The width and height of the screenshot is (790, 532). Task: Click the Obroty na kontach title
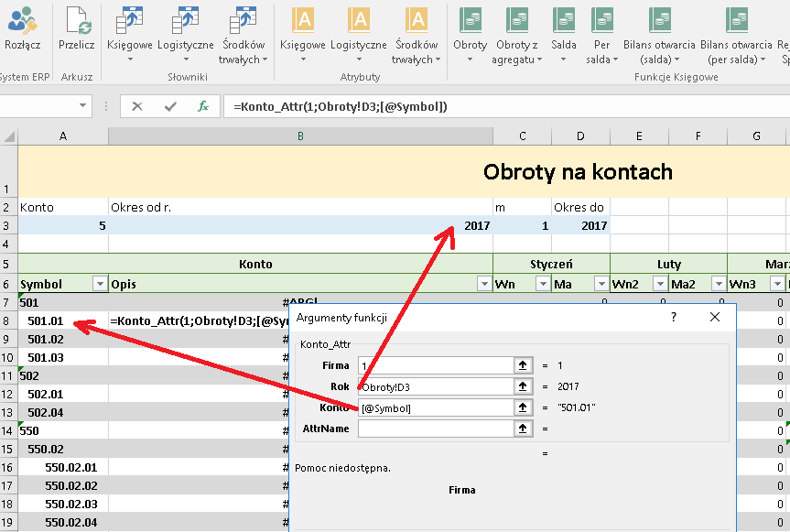coord(578,172)
